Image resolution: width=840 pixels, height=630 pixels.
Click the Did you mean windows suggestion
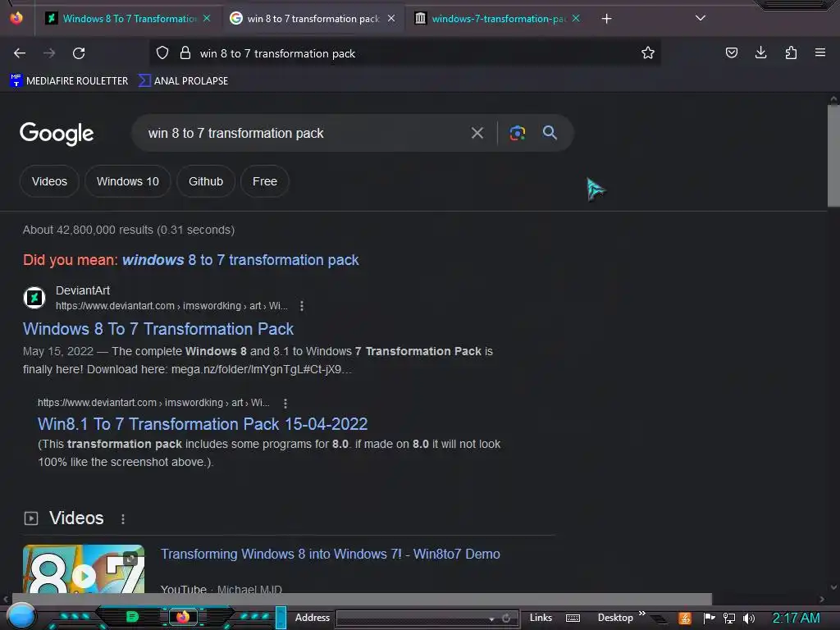coord(240,260)
